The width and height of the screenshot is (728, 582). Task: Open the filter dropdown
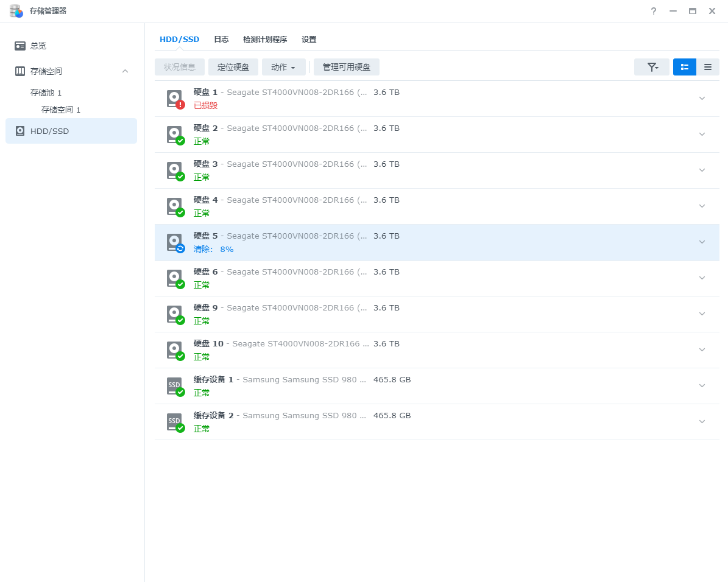pyautogui.click(x=652, y=67)
